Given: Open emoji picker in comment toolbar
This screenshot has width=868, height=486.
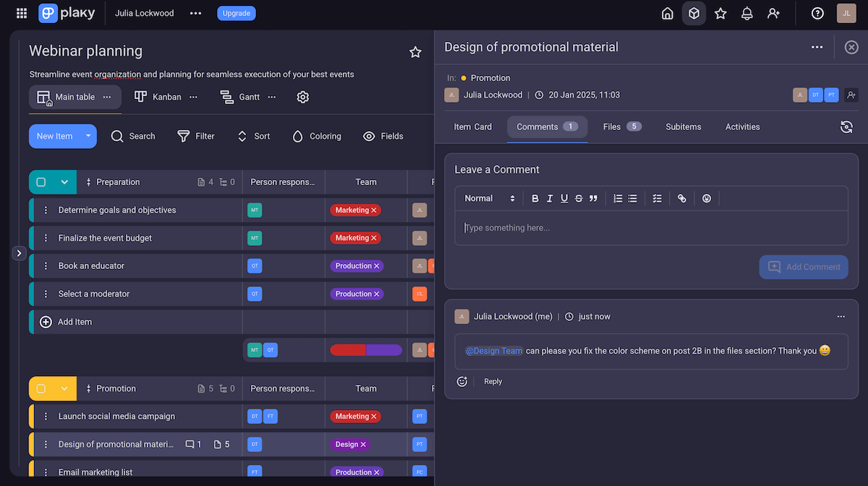Looking at the screenshot, I should [707, 198].
